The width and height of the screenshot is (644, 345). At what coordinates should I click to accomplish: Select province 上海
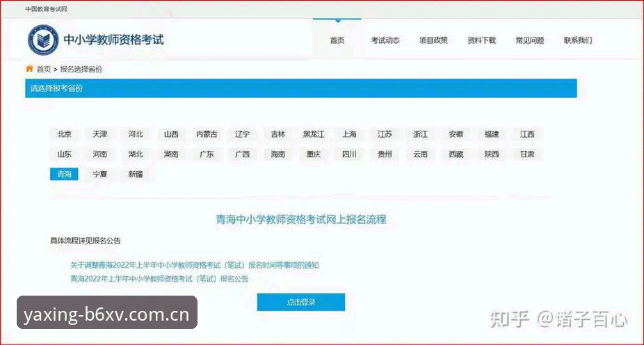pos(349,134)
